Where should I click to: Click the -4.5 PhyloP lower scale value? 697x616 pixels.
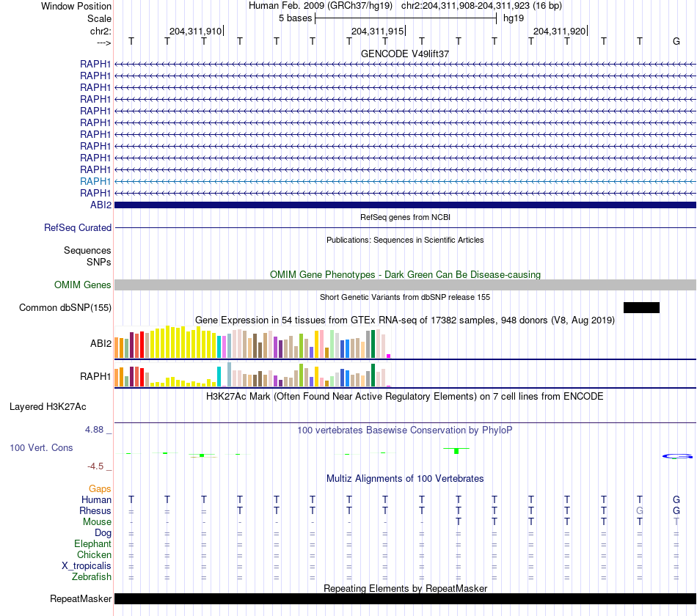(95, 466)
